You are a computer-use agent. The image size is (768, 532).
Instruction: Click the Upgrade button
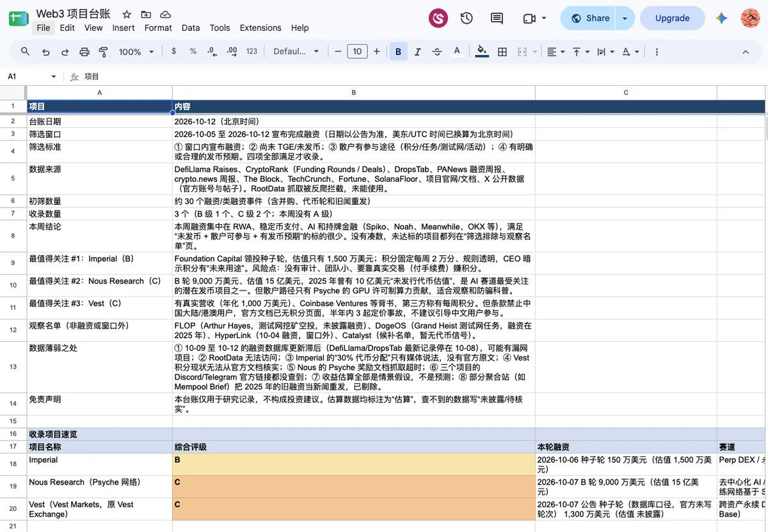pyautogui.click(x=672, y=19)
